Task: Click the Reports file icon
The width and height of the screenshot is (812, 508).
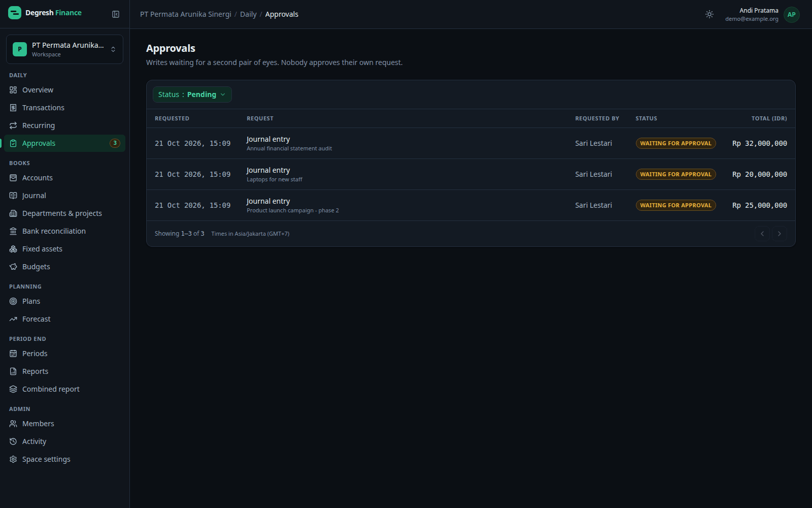Action: pyautogui.click(x=13, y=371)
